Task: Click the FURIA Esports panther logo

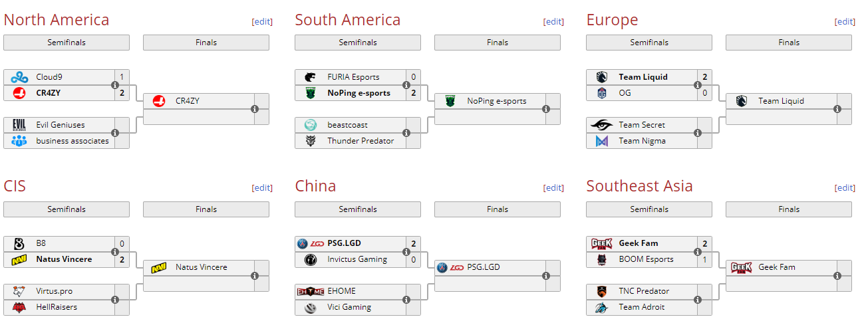Action: click(311, 77)
